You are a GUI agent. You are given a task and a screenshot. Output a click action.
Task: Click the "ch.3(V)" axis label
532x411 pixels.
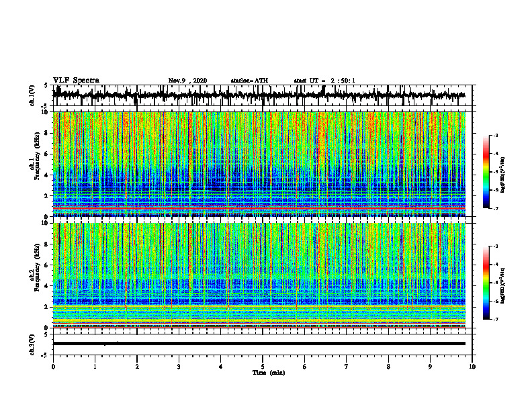click(x=32, y=345)
